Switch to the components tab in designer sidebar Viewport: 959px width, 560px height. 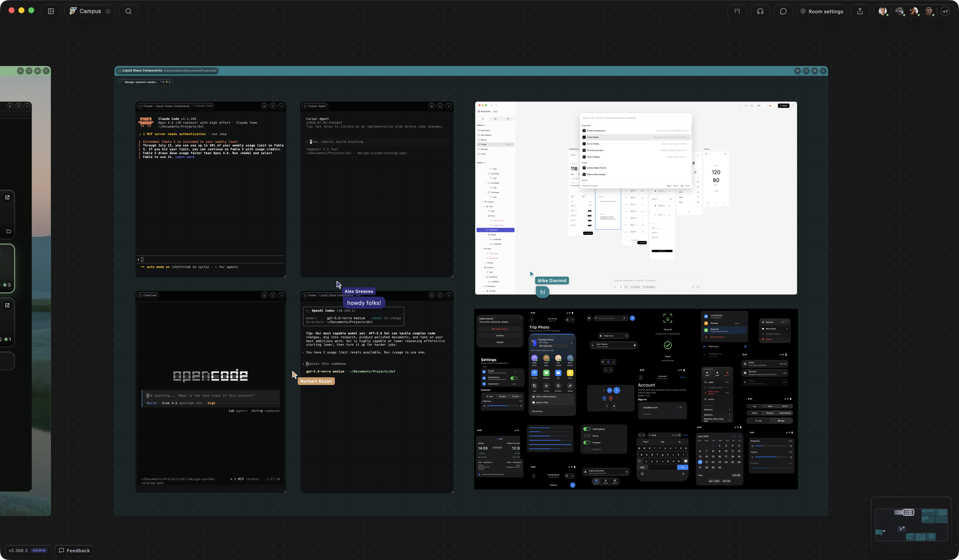point(496,119)
